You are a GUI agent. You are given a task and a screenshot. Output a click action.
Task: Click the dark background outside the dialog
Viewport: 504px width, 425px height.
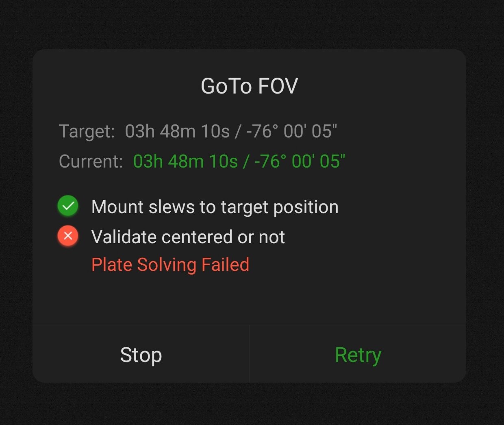252,24
